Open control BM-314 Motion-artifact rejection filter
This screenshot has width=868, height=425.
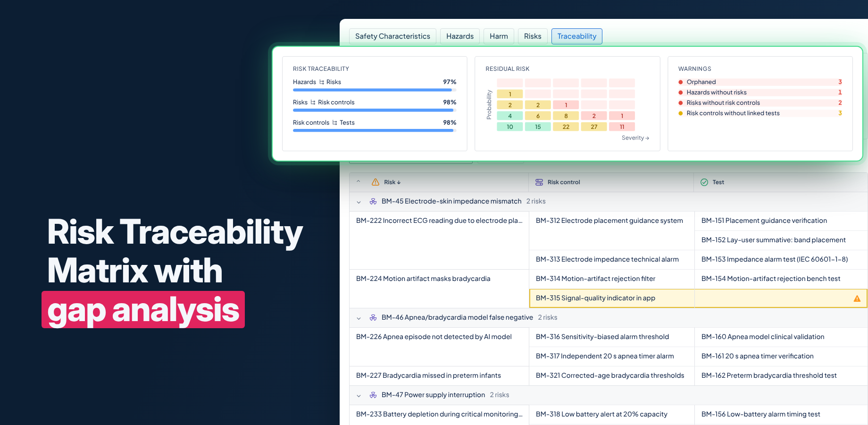(595, 279)
